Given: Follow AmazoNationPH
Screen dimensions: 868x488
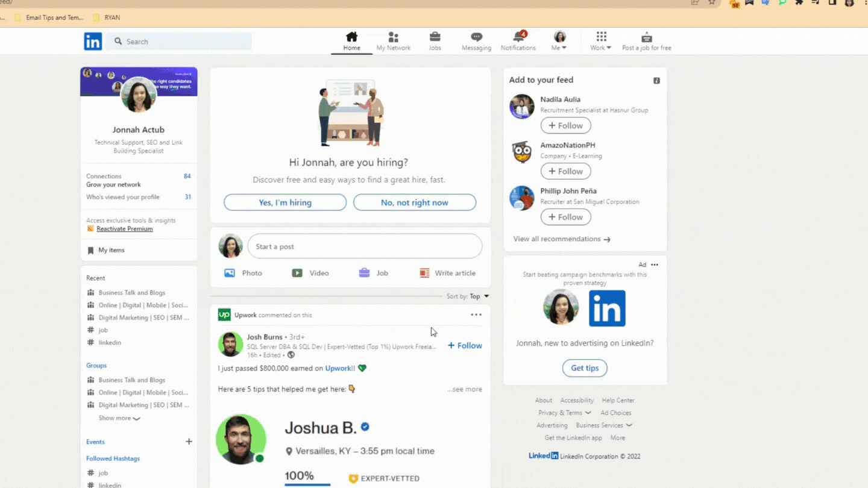Looking at the screenshot, I should click(x=565, y=171).
